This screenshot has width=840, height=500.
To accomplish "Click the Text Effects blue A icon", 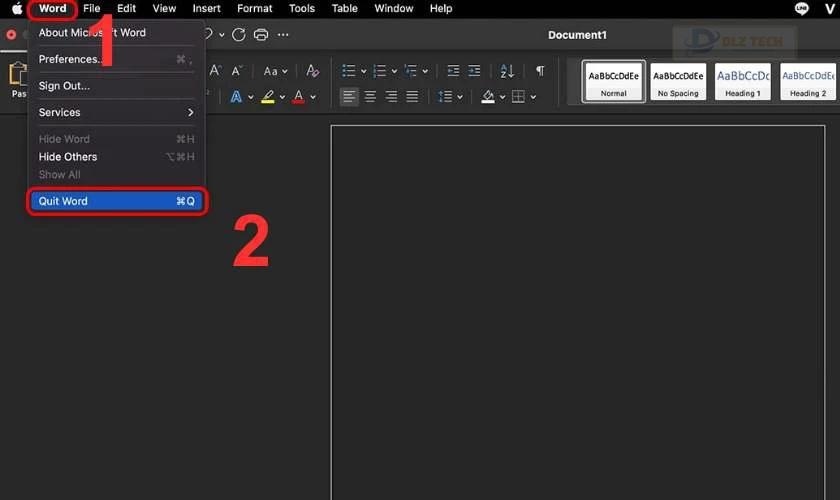I will 236,97.
